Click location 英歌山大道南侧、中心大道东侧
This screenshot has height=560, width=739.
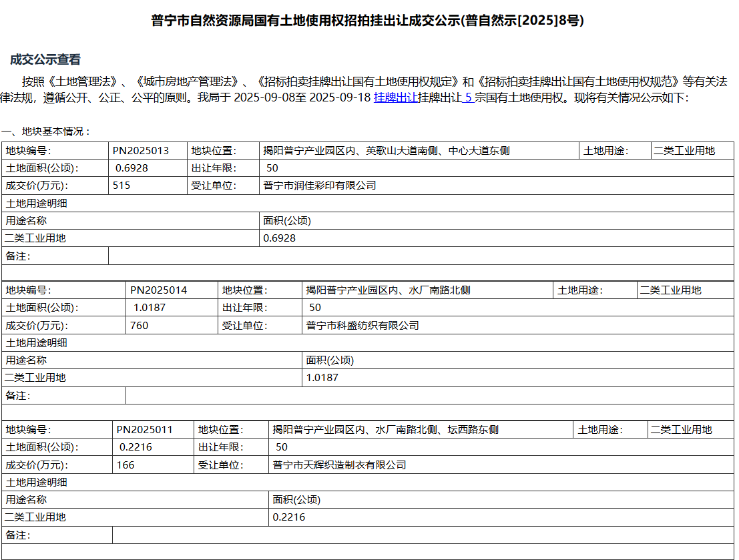click(438, 151)
